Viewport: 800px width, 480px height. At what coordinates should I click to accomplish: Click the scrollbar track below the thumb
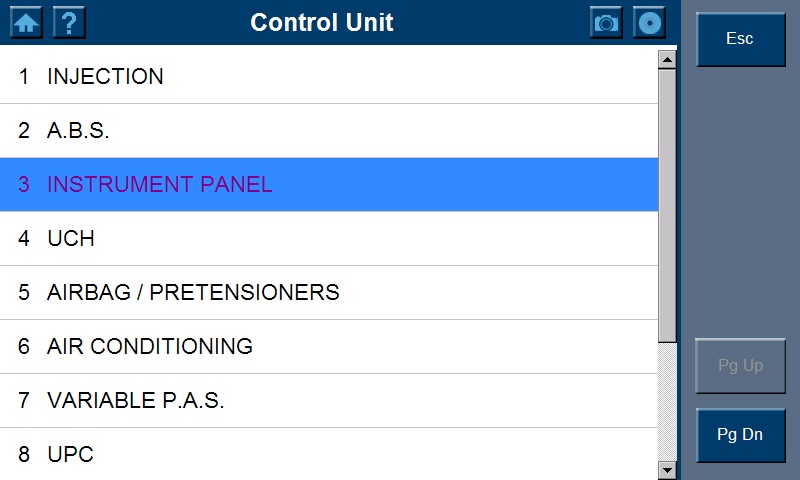tap(667, 400)
